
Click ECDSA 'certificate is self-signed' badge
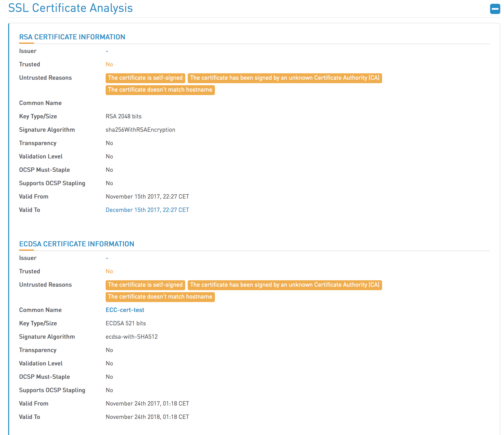pos(145,285)
